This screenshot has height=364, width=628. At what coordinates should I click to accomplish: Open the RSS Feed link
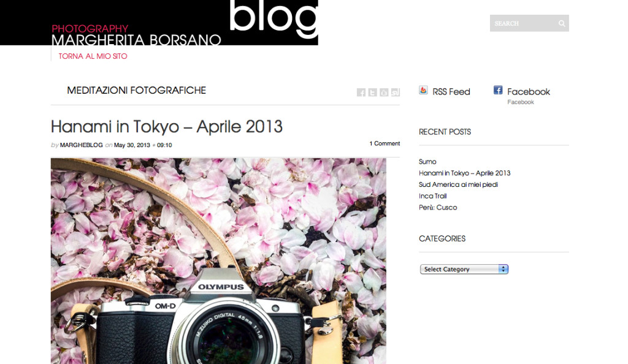(451, 91)
